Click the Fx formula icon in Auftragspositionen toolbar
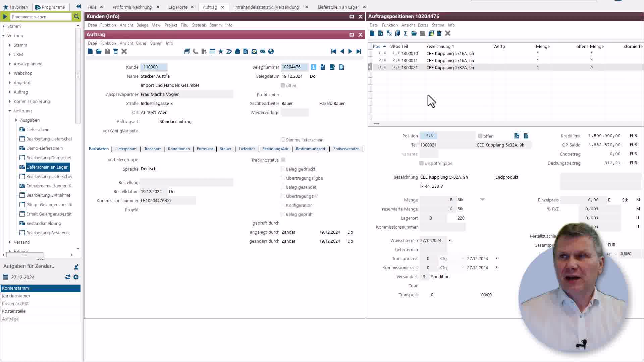644x362 pixels. click(389, 33)
